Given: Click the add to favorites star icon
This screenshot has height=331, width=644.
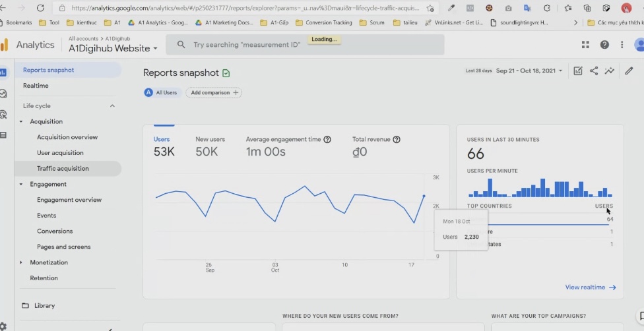Looking at the screenshot, I should pyautogui.click(x=430, y=8).
